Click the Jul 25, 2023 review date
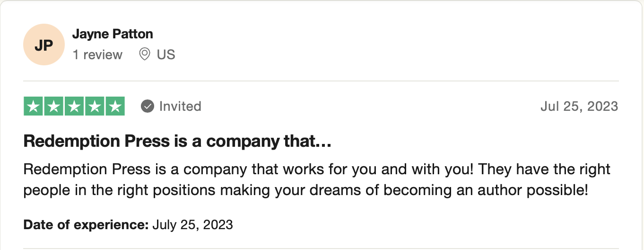The height and width of the screenshot is (250, 644). tap(579, 106)
